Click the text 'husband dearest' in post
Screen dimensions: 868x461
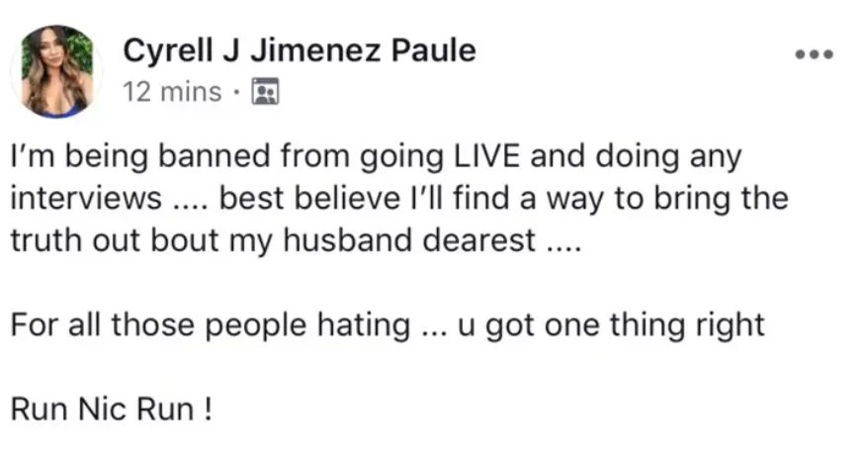point(409,240)
